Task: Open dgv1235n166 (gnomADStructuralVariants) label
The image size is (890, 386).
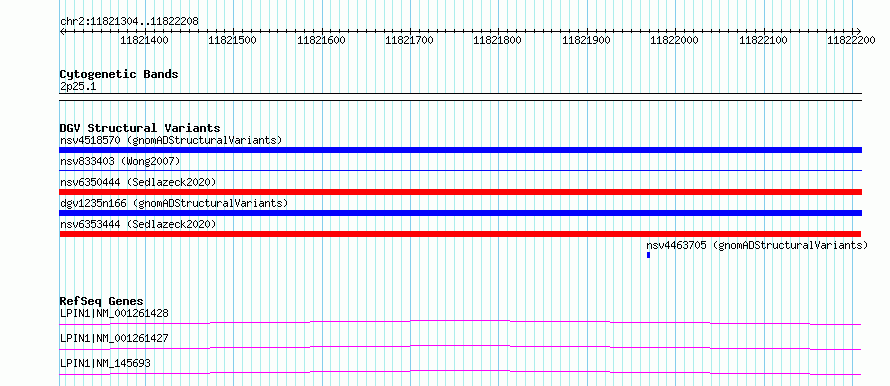Action: tap(174, 203)
